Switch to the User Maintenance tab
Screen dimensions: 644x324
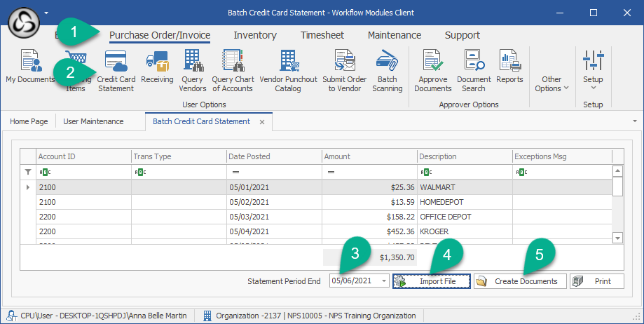[93, 121]
